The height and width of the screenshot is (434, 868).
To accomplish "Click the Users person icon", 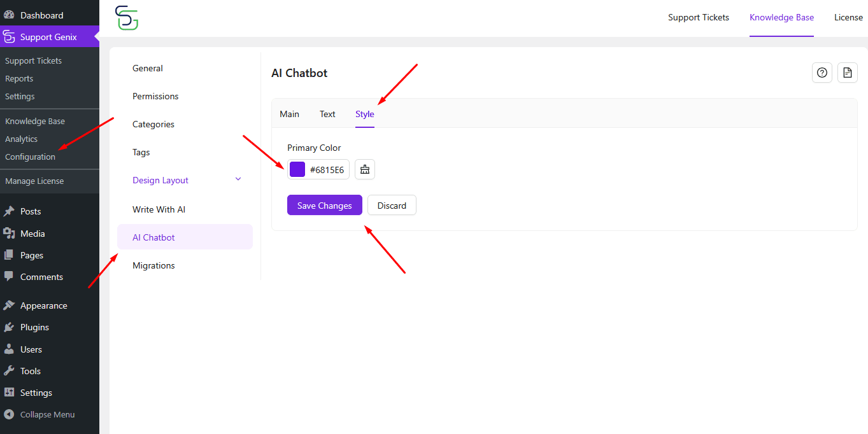I will [9, 349].
